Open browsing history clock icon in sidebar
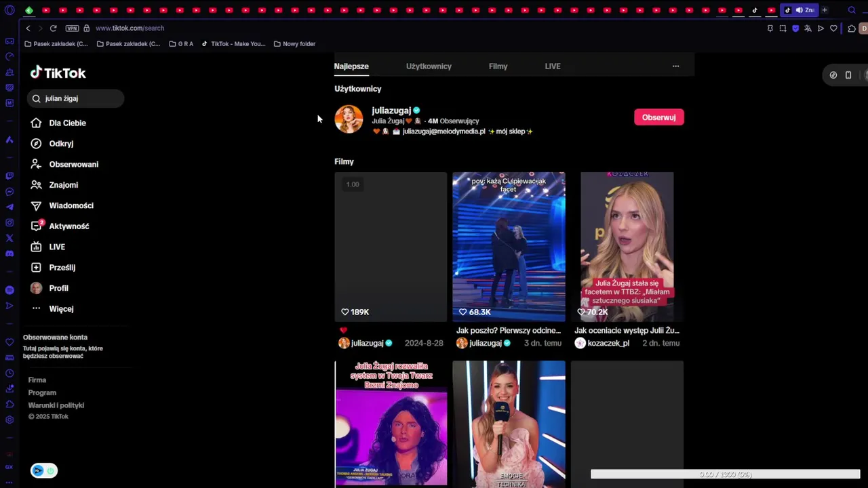The image size is (868, 488). tap(9, 373)
